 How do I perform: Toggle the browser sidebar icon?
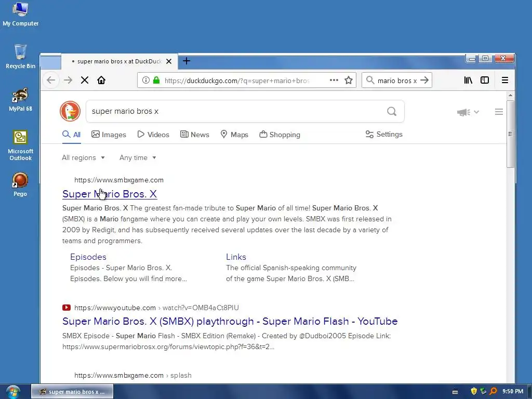pos(485,80)
